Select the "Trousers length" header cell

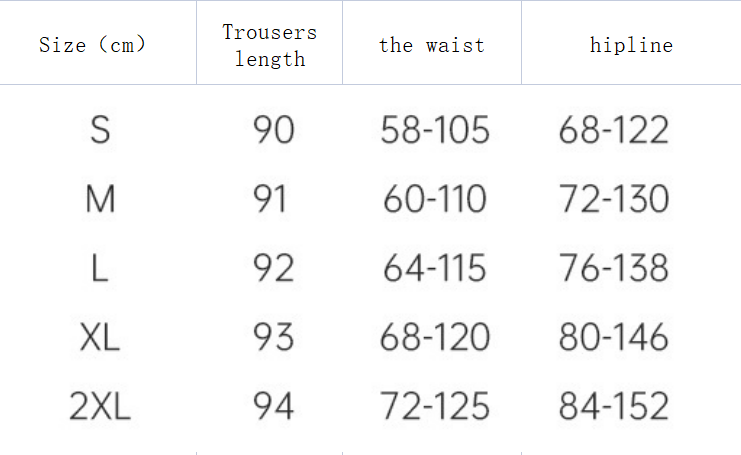[x=269, y=45]
